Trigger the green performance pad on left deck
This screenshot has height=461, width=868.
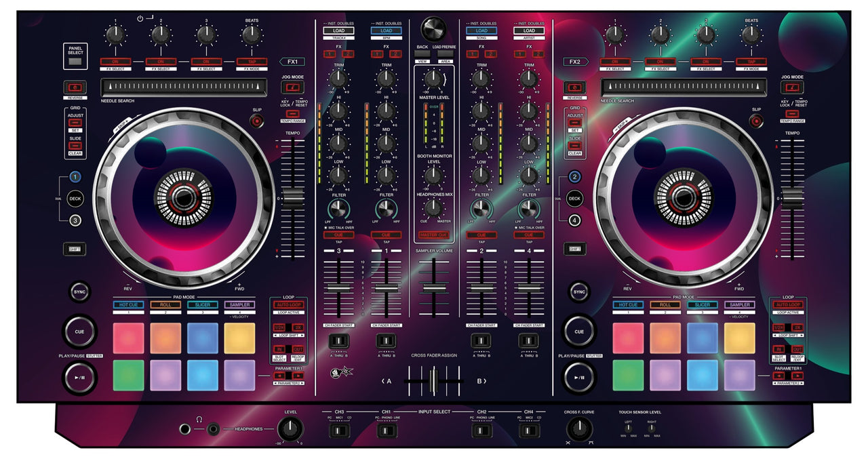[x=129, y=375]
